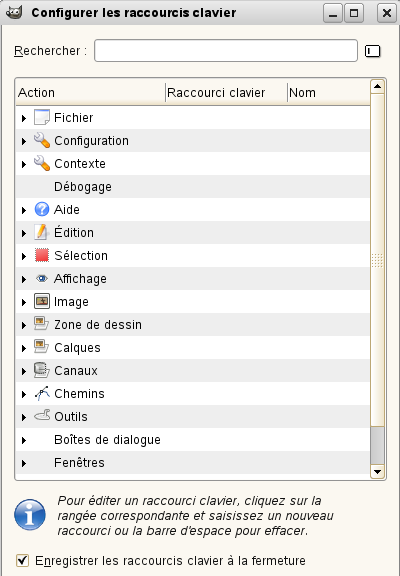Click the Contexte wrench icon

[x=42, y=163]
